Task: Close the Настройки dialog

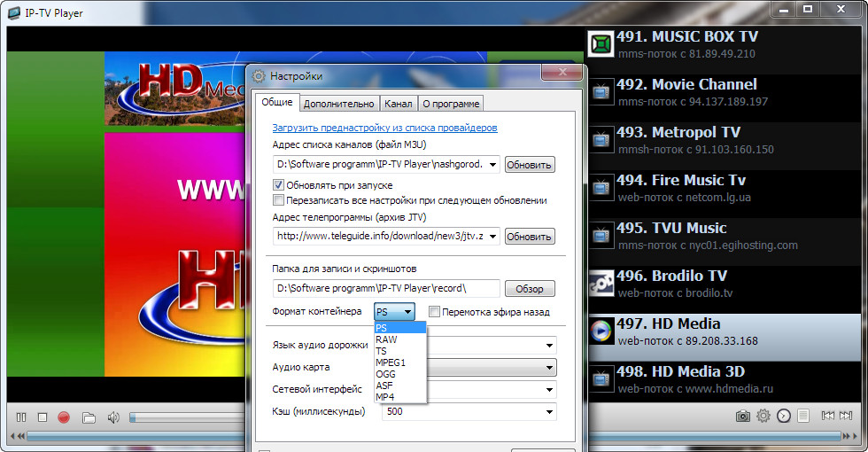Action: click(x=562, y=72)
